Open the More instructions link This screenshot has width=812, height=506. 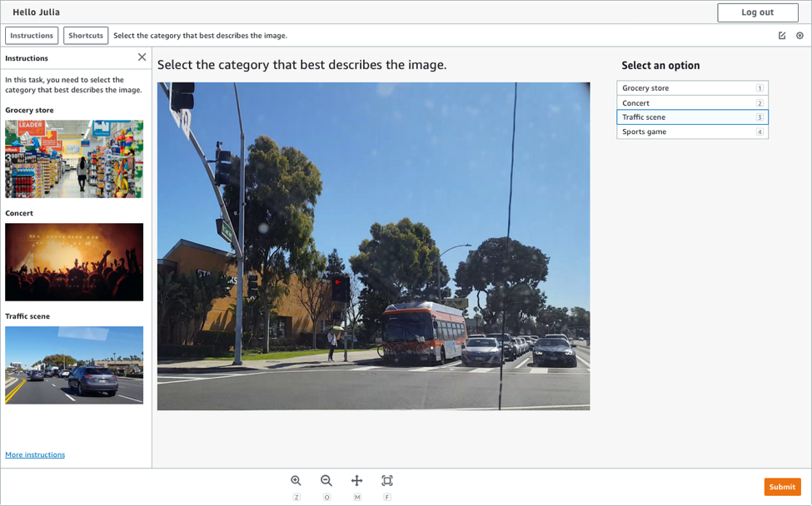tap(35, 454)
